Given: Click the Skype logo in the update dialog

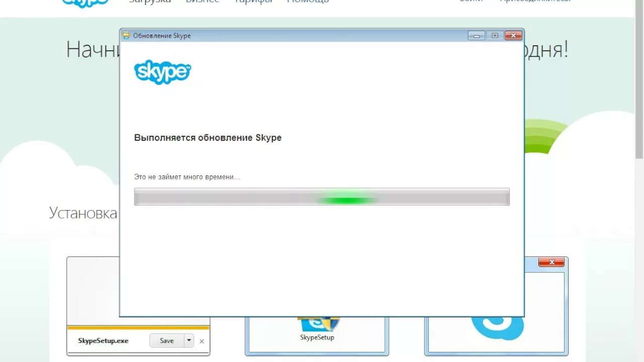Looking at the screenshot, I should 163,72.
